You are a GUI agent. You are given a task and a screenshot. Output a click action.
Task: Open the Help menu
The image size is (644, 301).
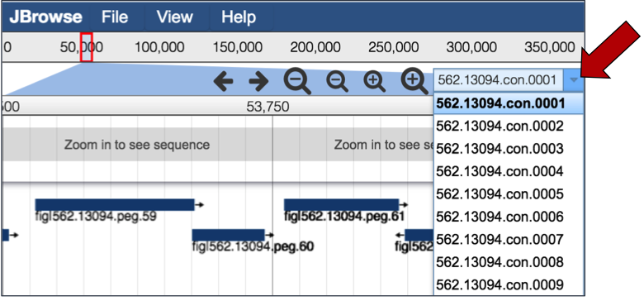tap(239, 17)
